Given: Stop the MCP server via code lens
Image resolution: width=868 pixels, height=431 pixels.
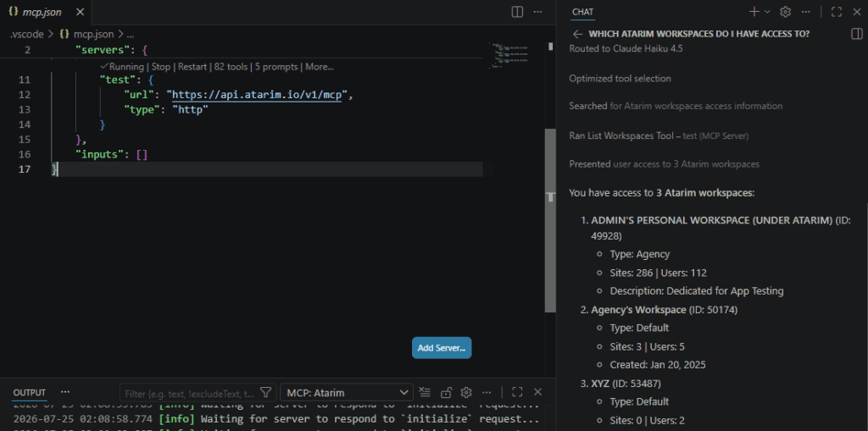Looking at the screenshot, I should (161, 67).
